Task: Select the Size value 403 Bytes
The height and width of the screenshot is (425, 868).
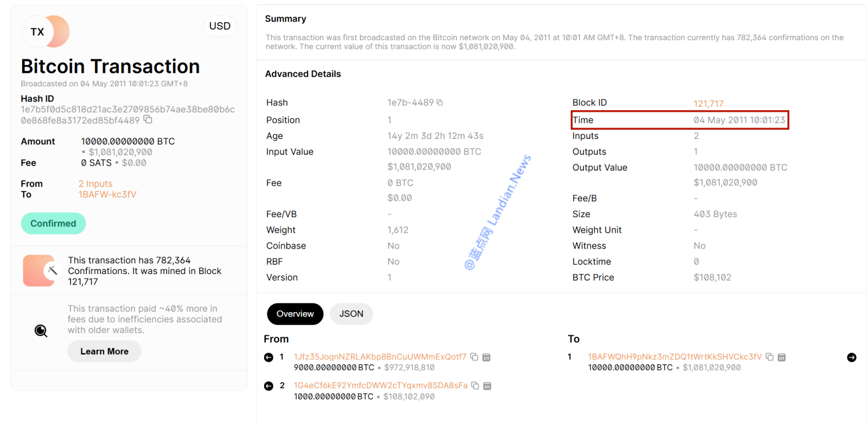Action: tap(715, 214)
